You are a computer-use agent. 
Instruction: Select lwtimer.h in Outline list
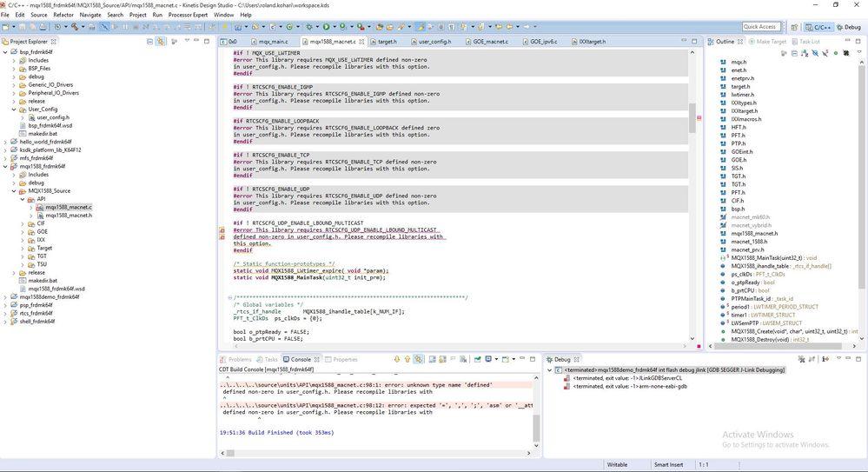tap(742, 95)
